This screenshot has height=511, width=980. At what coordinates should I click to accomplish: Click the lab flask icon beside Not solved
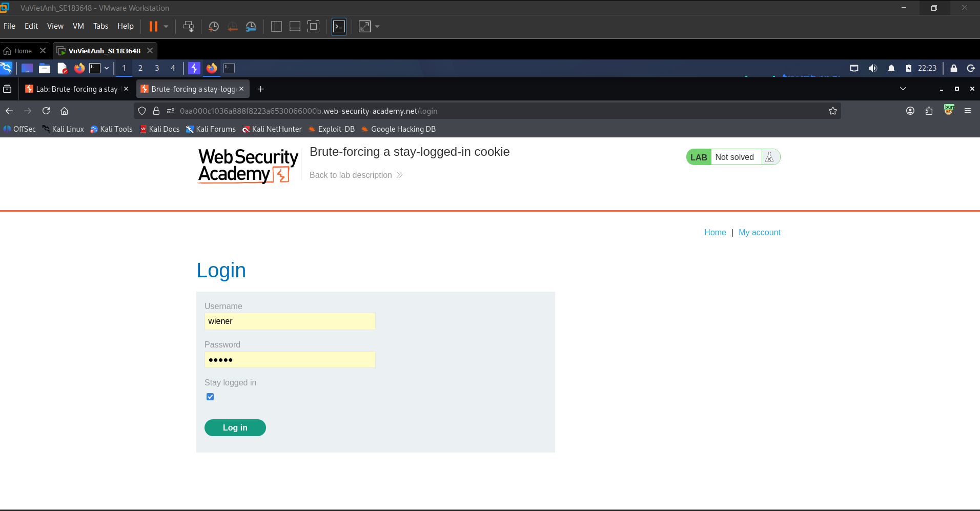pyautogui.click(x=769, y=157)
